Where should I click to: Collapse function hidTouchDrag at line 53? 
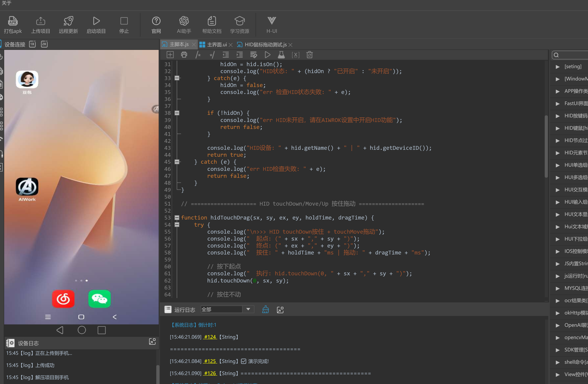(x=177, y=218)
